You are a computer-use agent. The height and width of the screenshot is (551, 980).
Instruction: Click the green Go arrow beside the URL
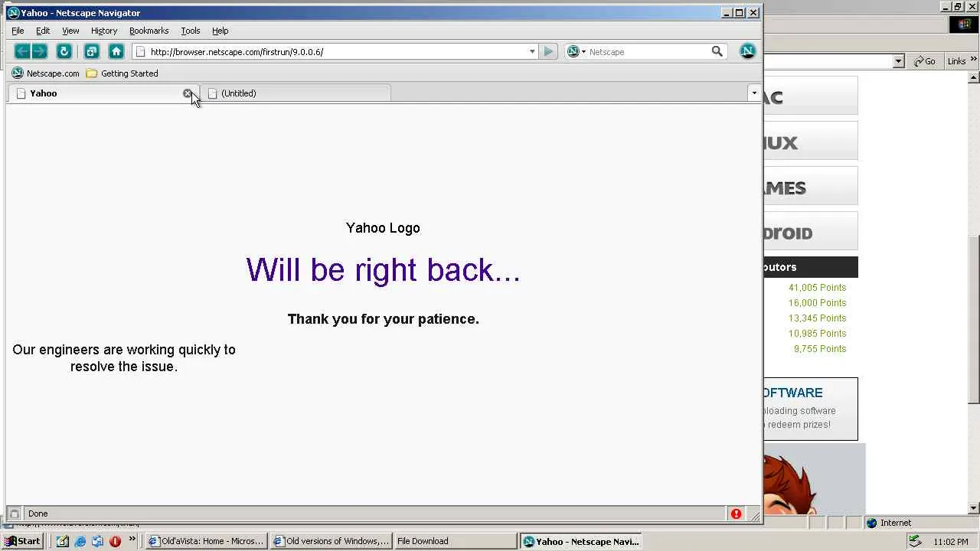[x=548, y=51]
